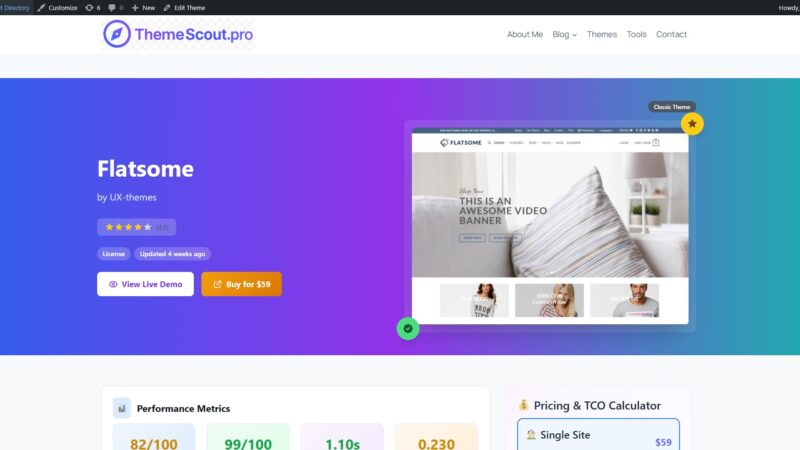Open the New content menu

click(143, 8)
